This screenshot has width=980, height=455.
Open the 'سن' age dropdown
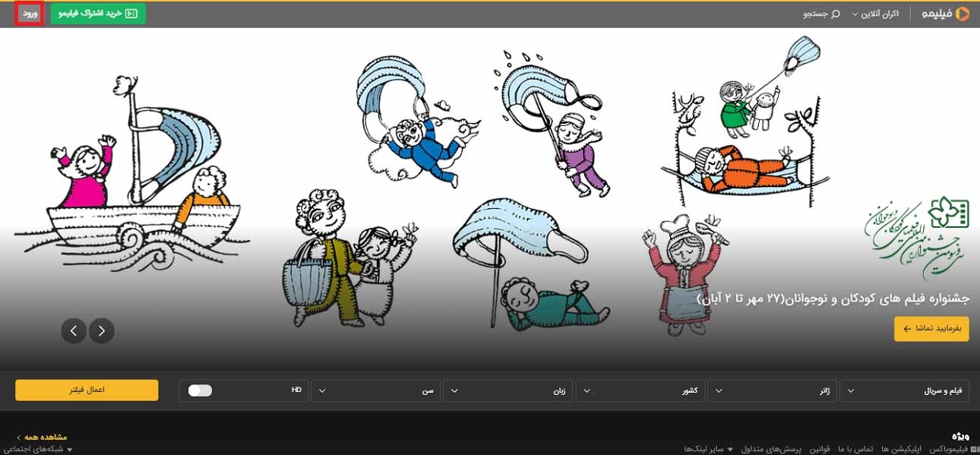375,390
